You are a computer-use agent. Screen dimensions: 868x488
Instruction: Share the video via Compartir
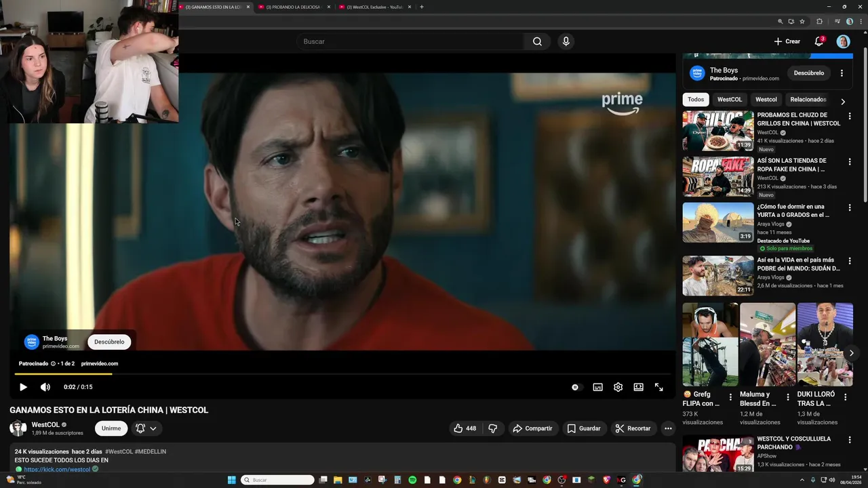pyautogui.click(x=532, y=428)
